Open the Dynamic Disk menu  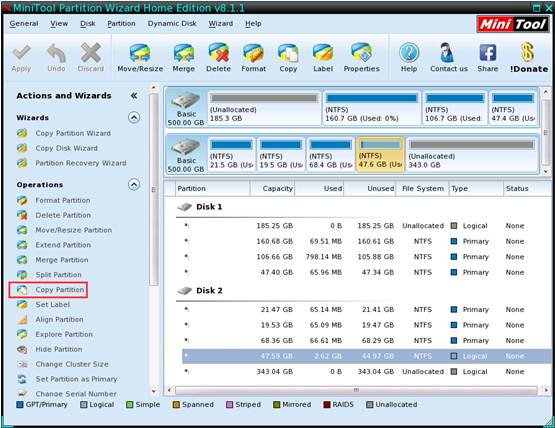pyautogui.click(x=172, y=24)
